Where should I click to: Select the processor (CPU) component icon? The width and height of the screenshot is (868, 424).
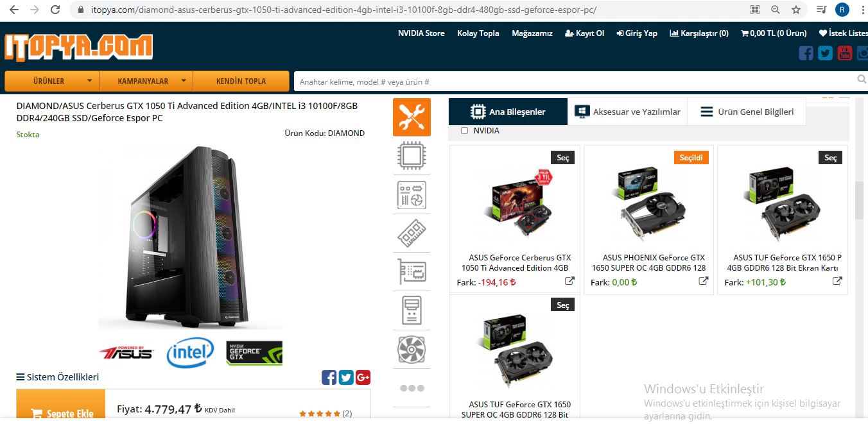pos(412,156)
